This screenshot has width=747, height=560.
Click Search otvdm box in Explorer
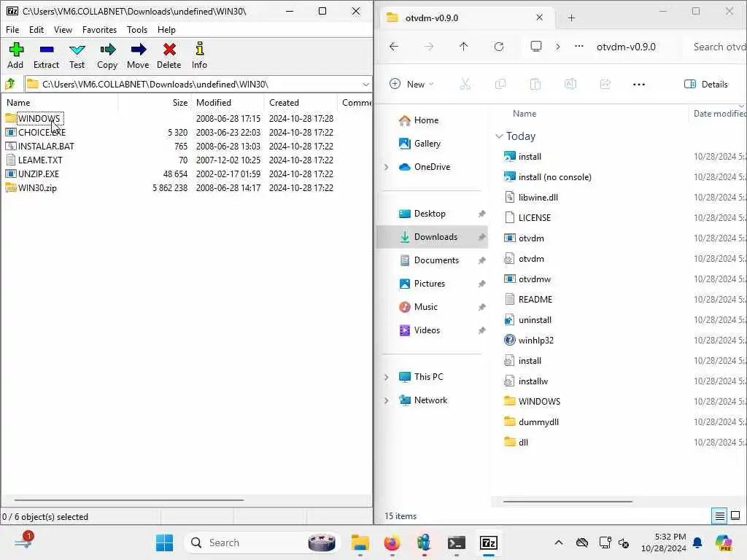coord(716,47)
